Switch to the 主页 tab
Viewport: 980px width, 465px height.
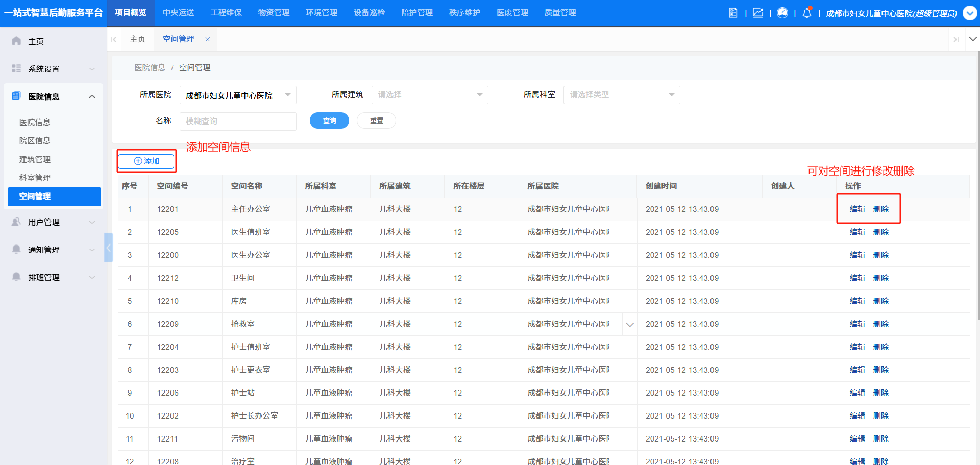point(138,39)
